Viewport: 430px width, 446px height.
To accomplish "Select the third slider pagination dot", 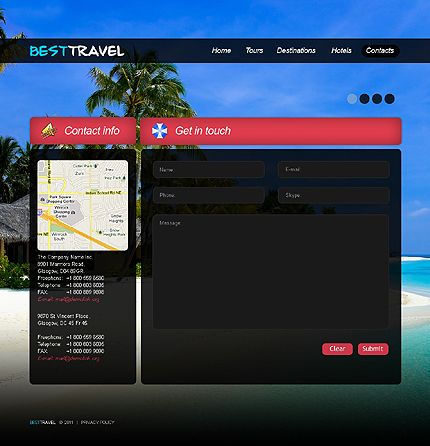I will 377,99.
